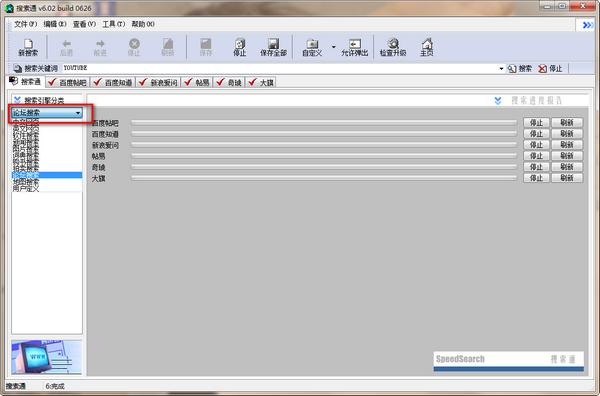Screen dimensions: 600x396
Task: Click the 自定义 customize toolbar icon
Action: (312, 47)
